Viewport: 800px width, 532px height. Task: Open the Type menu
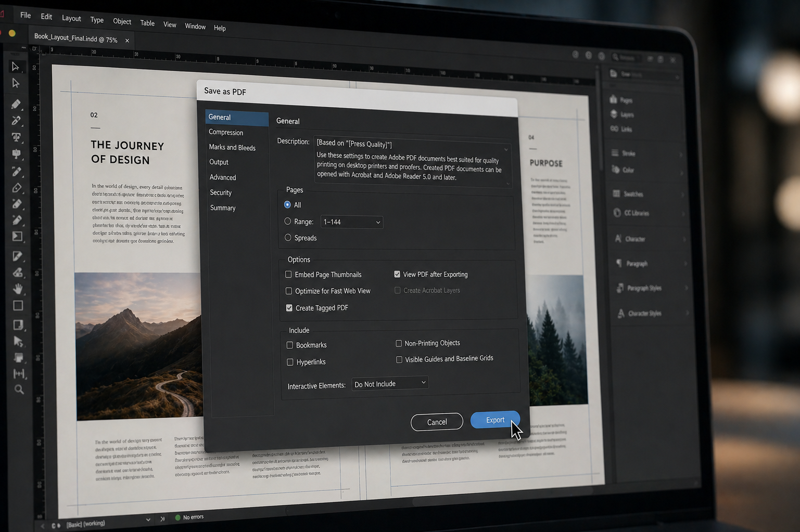[97, 20]
